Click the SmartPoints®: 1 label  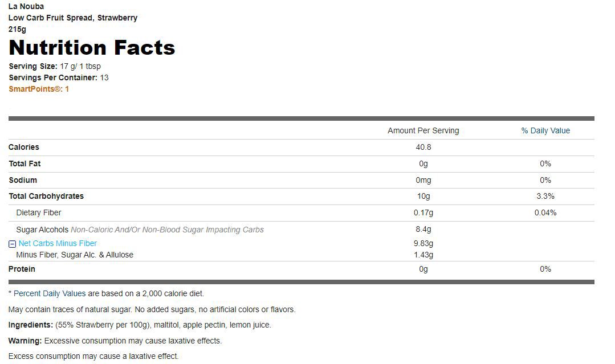tap(39, 89)
